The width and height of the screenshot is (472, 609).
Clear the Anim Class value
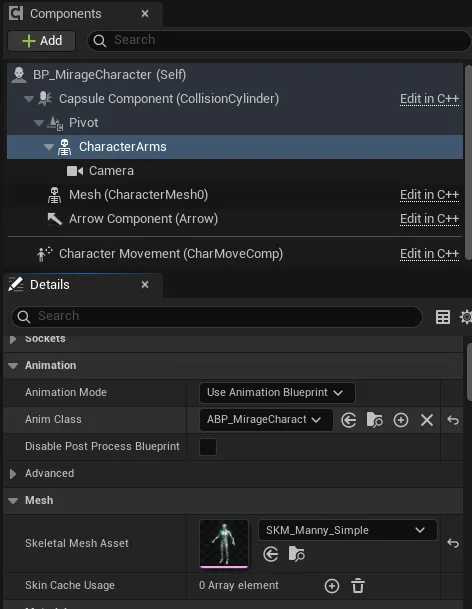point(427,420)
